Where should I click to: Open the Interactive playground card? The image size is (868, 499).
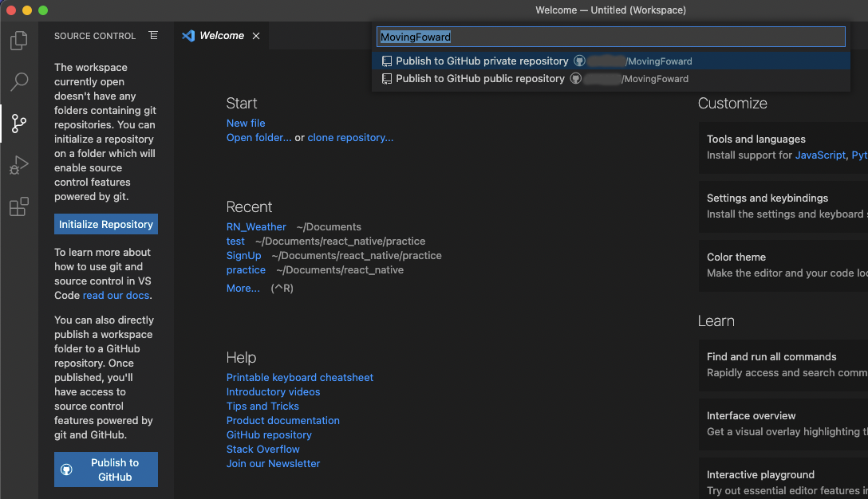(783, 479)
